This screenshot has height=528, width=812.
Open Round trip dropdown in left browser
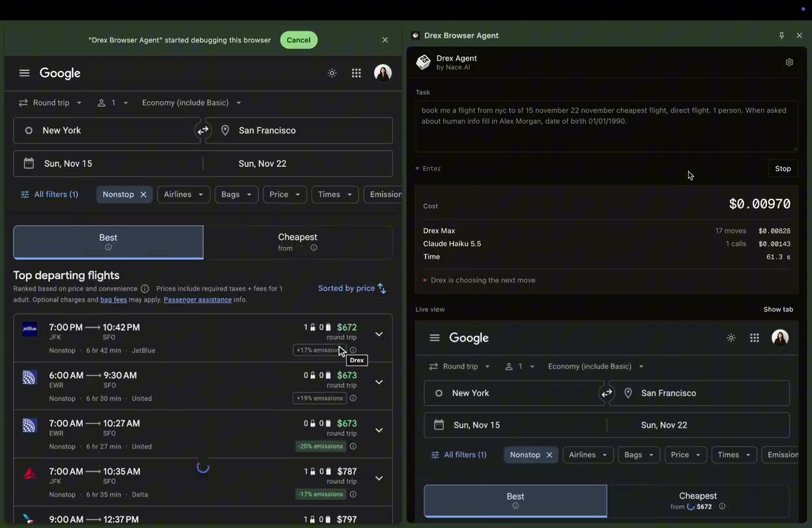click(50, 103)
